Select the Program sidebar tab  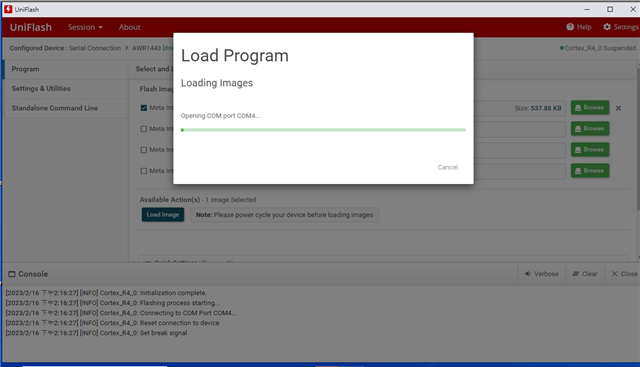pos(66,69)
